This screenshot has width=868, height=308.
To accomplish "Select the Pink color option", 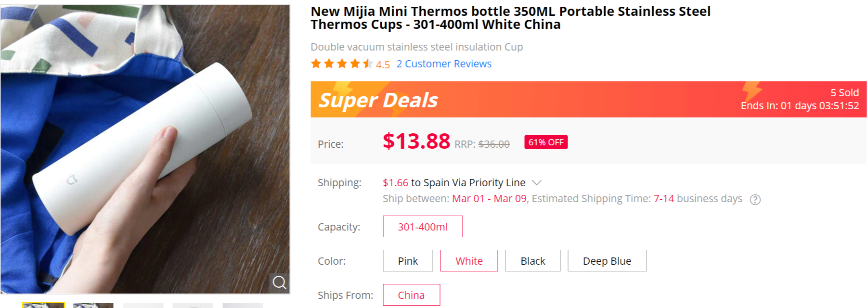I will point(407,260).
